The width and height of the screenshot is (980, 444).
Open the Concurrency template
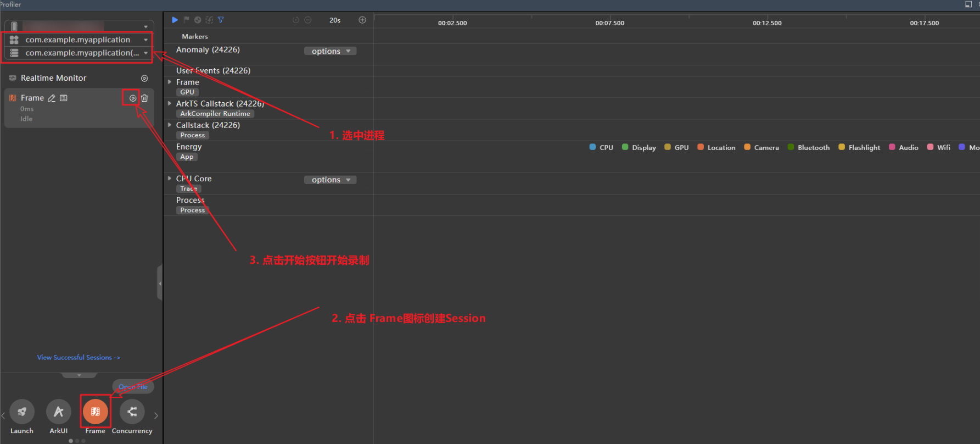[132, 412]
